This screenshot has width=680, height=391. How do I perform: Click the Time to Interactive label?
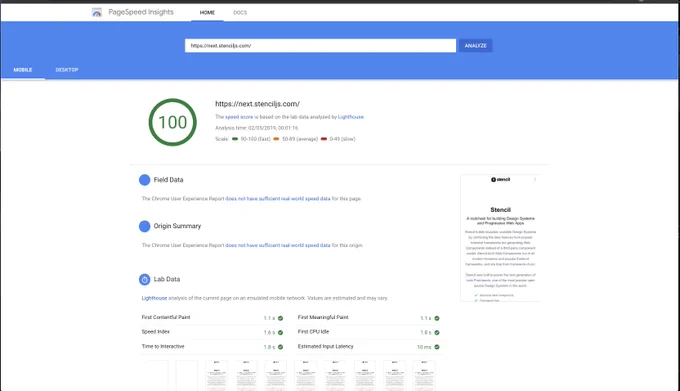pyautogui.click(x=163, y=346)
